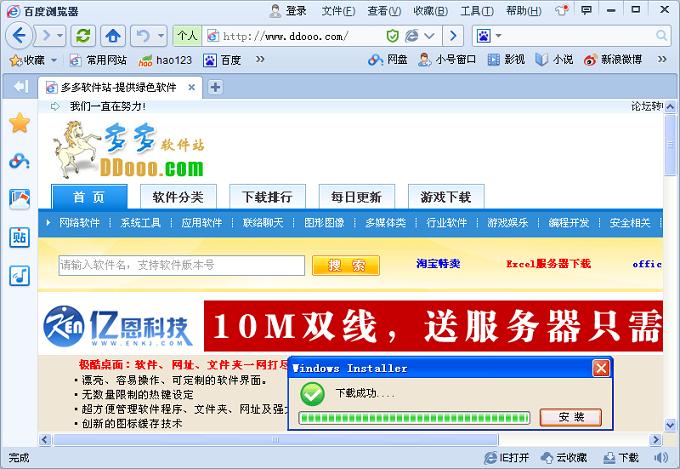This screenshot has width=680, height=469.
Task: Select the 首页 site tab
Action: [x=89, y=197]
